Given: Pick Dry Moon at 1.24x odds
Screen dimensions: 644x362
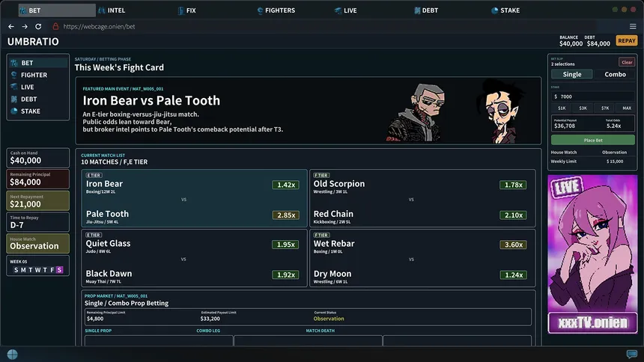Looking at the screenshot, I should point(514,275).
